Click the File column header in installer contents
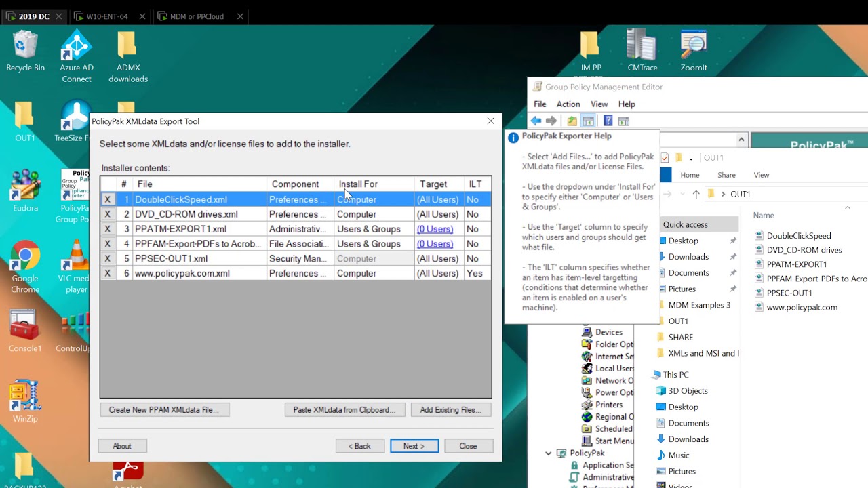 [x=199, y=184]
